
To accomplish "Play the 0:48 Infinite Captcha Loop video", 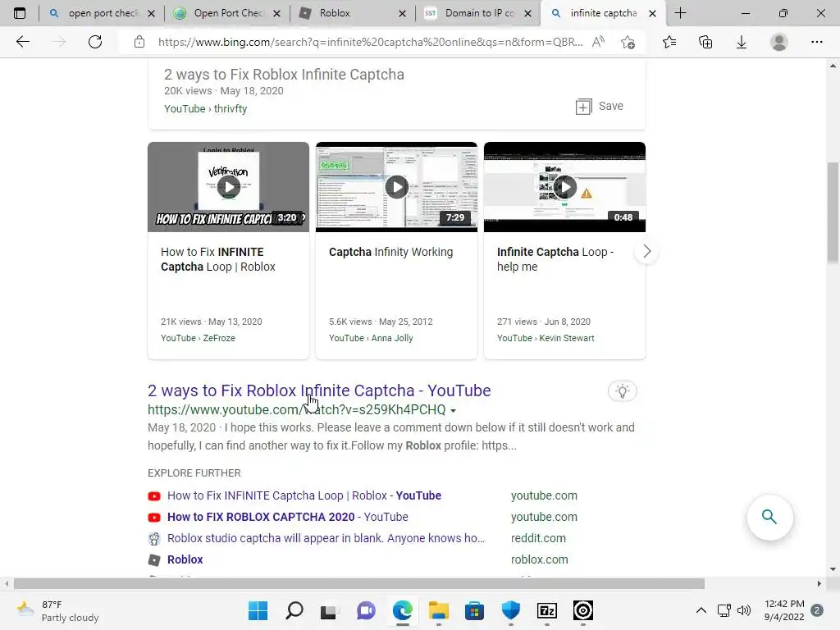I will 564,187.
